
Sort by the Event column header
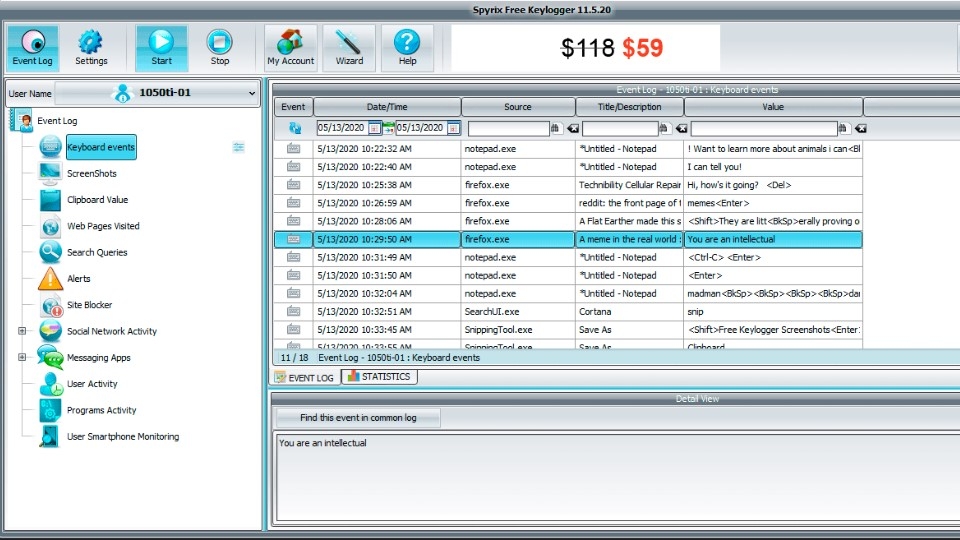(x=293, y=107)
